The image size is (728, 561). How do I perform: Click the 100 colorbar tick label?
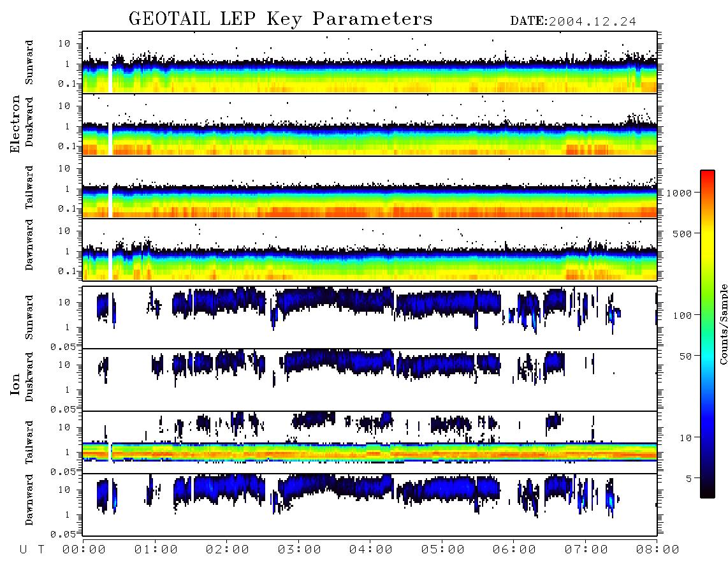point(682,316)
